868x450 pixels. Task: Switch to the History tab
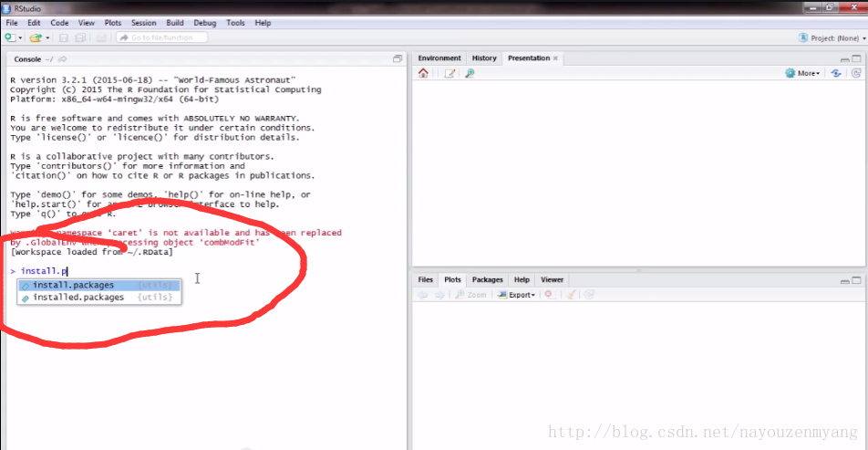(x=484, y=58)
